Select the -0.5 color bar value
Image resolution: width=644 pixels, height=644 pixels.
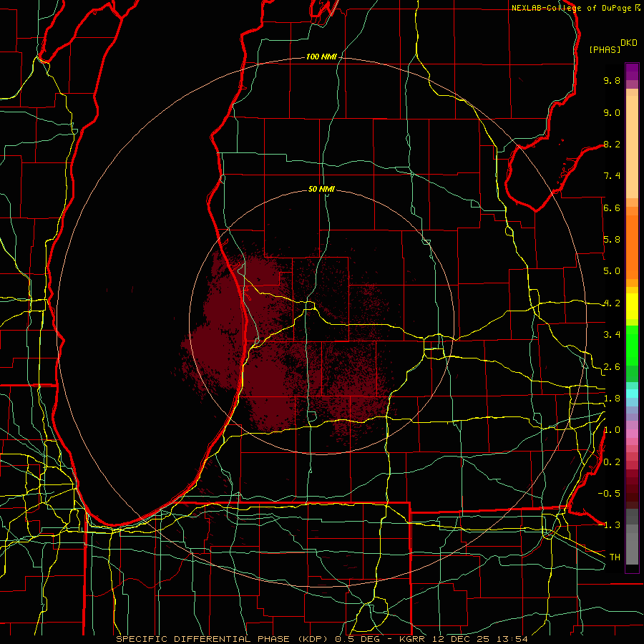(x=609, y=494)
